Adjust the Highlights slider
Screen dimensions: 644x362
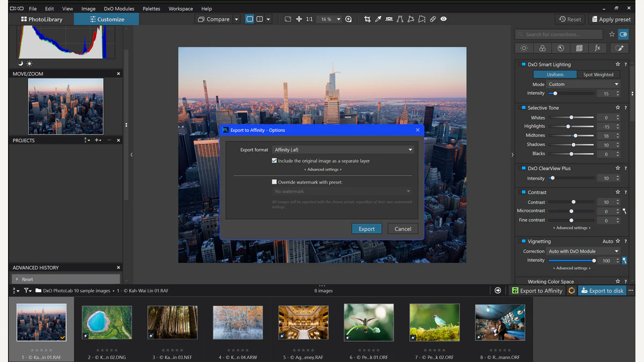pyautogui.click(x=571, y=127)
